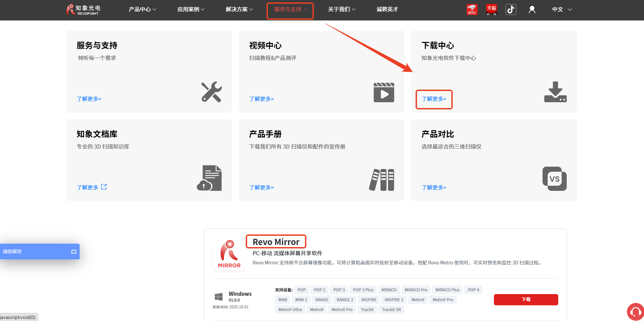
Task: Click the Revo Mirror app logo
Action: 229,254
